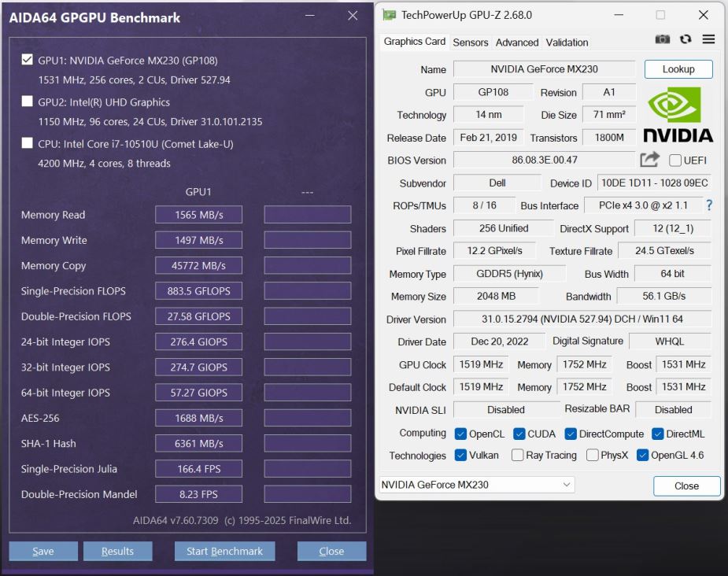The width and height of the screenshot is (728, 576).
Task: Toggle the UEFI checkbox
Action: (x=675, y=161)
